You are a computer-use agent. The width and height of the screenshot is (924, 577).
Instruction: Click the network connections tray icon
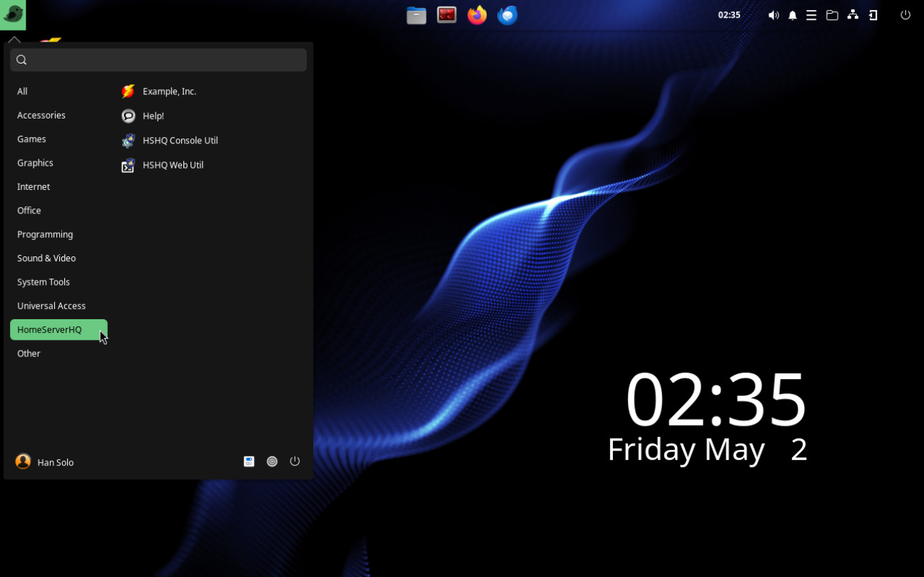click(853, 15)
